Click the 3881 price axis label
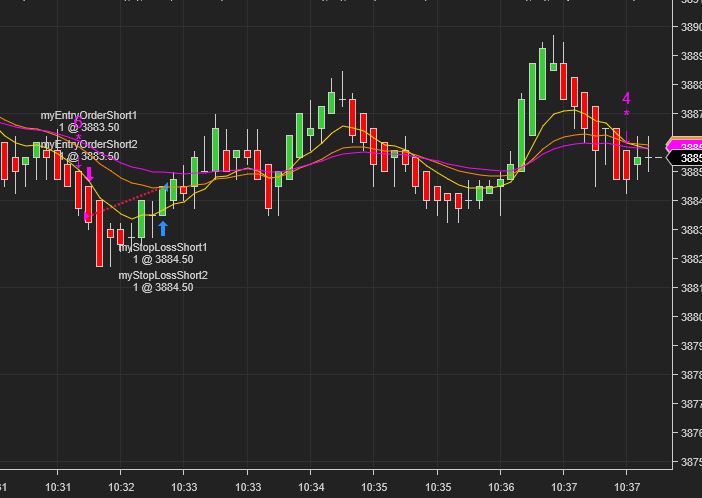The height and width of the screenshot is (498, 702). pyautogui.click(x=691, y=288)
